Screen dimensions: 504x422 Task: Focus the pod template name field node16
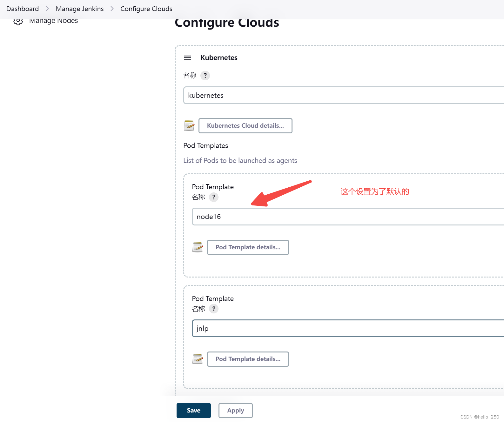click(348, 217)
